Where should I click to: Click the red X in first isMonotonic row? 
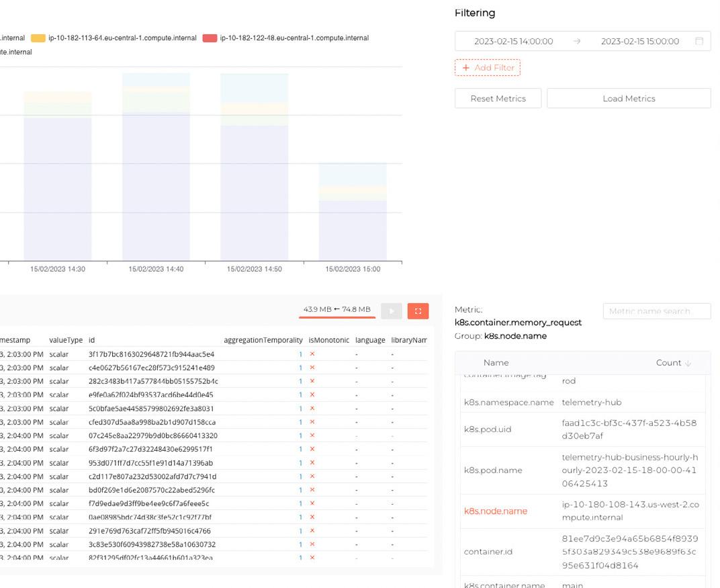point(312,354)
